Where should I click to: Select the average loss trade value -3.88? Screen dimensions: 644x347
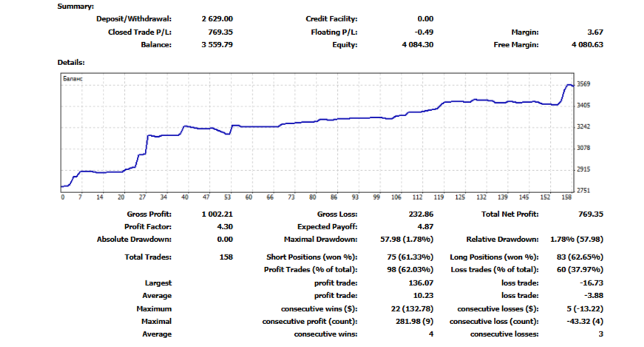point(594,296)
